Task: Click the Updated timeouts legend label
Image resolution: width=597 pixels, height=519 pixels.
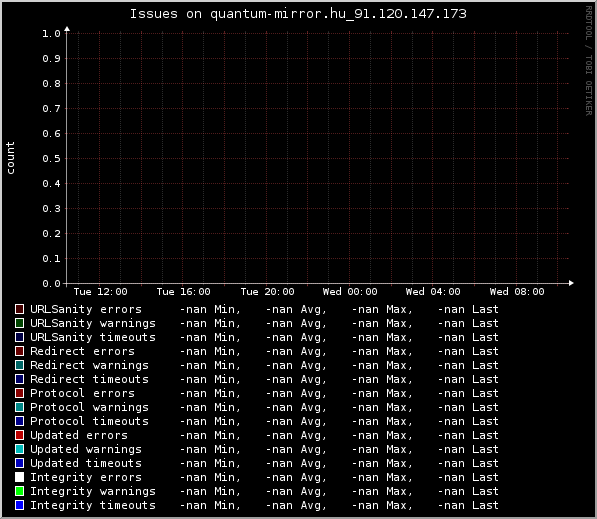Action: coord(86,463)
